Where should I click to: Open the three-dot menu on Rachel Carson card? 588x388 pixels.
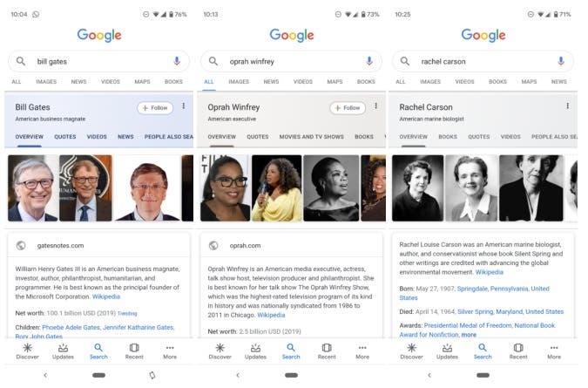[568, 106]
